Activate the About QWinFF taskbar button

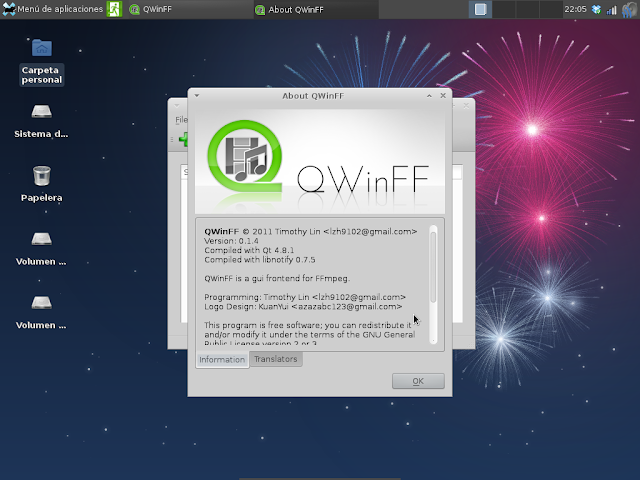tap(315, 9)
